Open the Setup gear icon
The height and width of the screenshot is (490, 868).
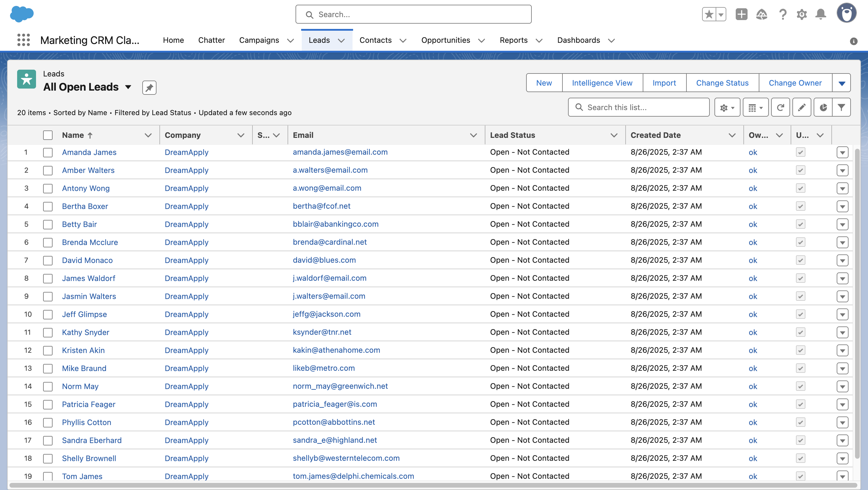click(802, 14)
